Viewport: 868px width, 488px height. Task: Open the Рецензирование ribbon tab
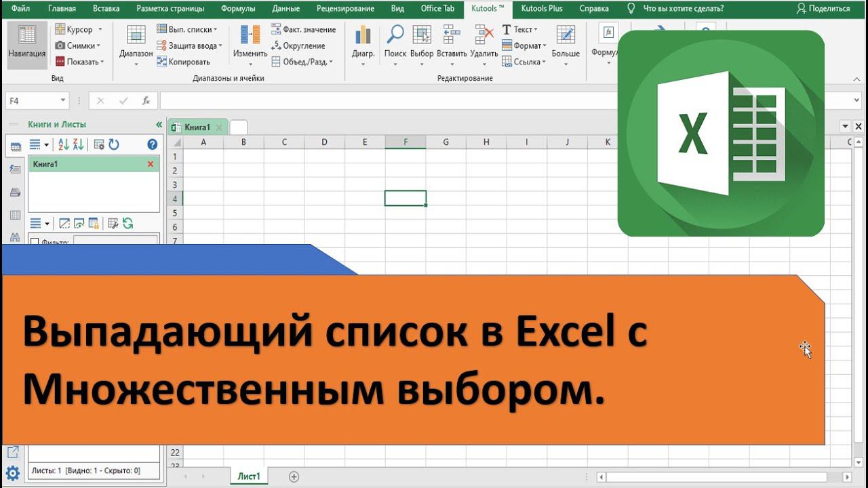[x=346, y=8]
